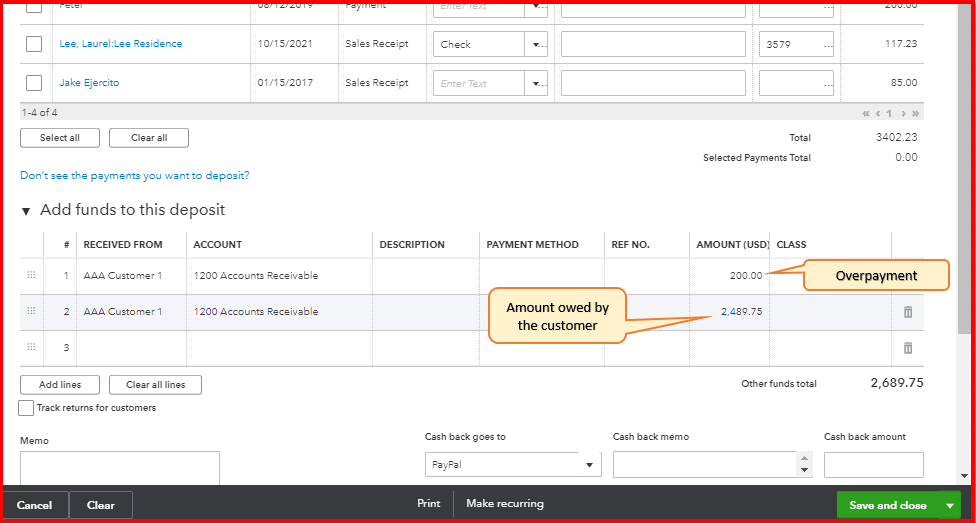The height and width of the screenshot is (523, 976).
Task: Open Jake Ejercito customer link
Action: click(89, 83)
